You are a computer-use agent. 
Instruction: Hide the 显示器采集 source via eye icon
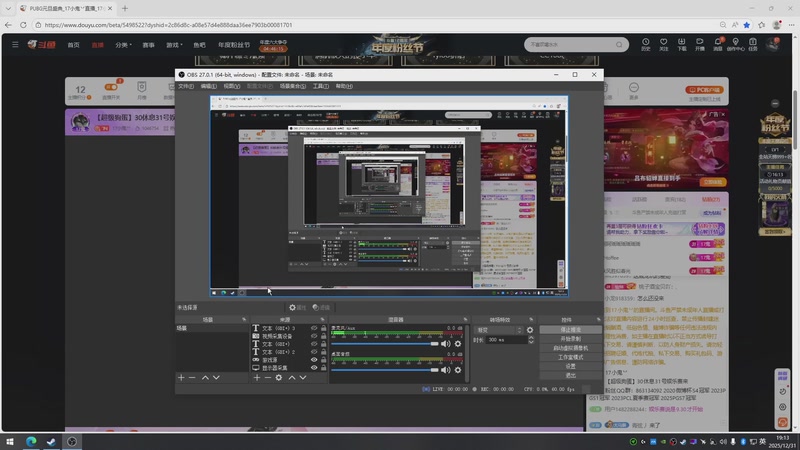[x=314, y=368]
